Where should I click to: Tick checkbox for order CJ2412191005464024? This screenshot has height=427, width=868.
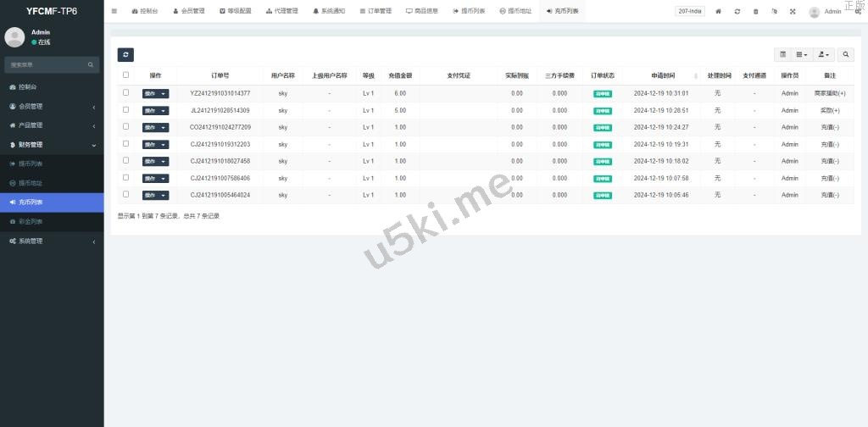pyautogui.click(x=126, y=194)
